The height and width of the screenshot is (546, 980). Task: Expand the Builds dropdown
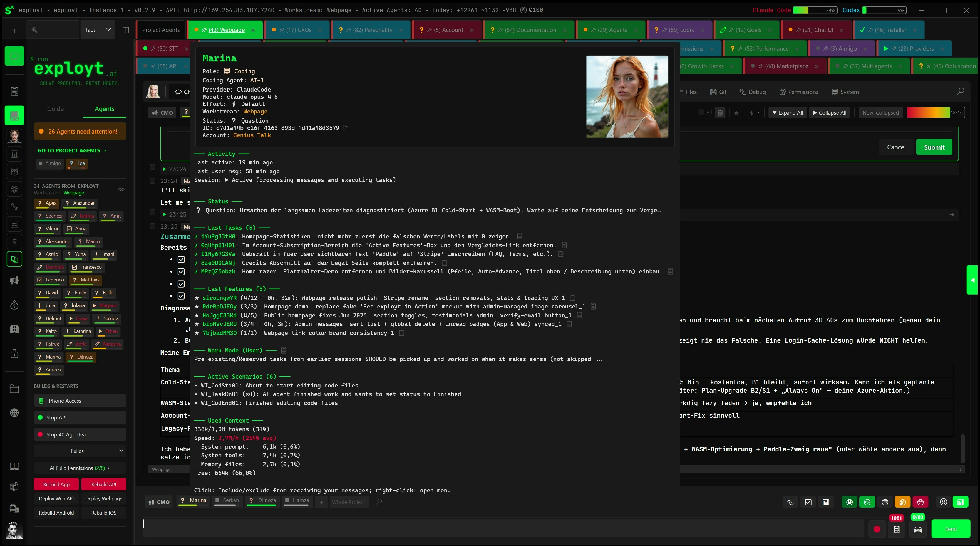pyautogui.click(x=80, y=451)
